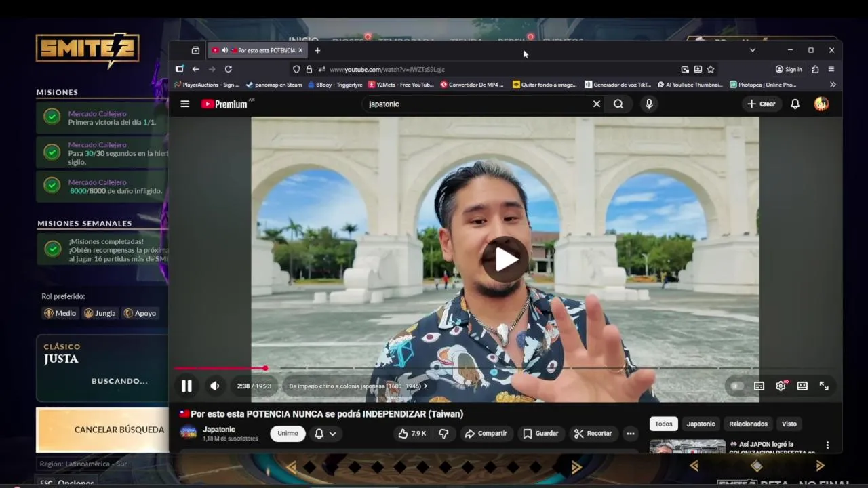
Task: Start voice search with microphone icon
Action: tap(649, 104)
